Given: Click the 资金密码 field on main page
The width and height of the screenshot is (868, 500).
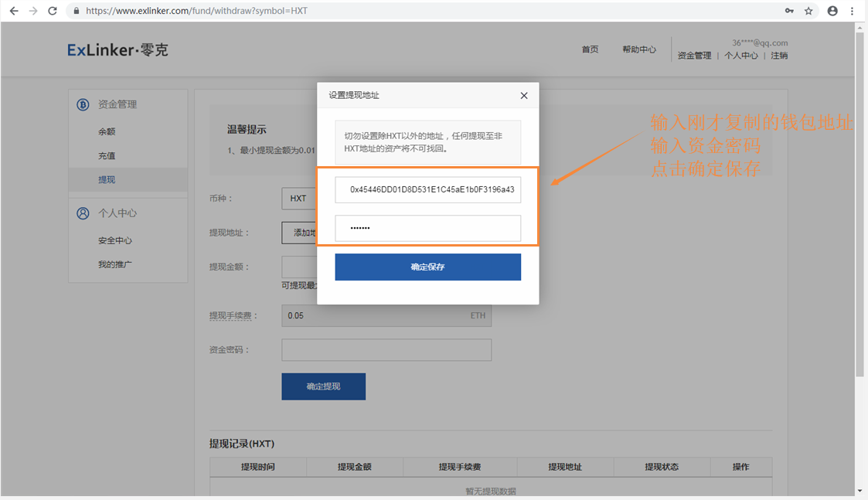Looking at the screenshot, I should [386, 350].
